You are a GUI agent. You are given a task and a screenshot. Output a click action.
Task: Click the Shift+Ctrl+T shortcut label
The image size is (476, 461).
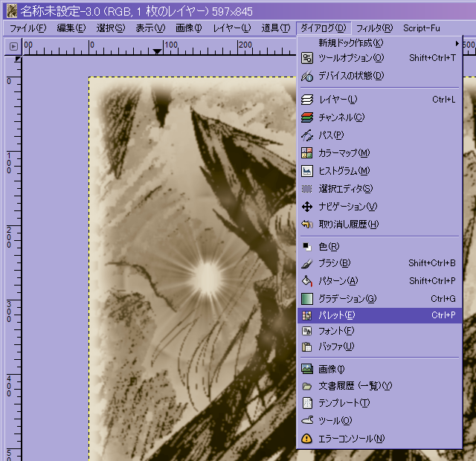432,58
